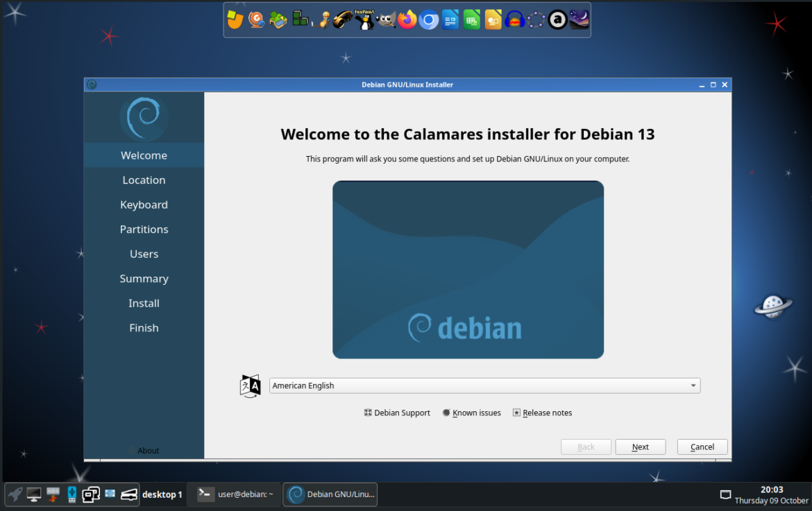Open LibreOffice Calc from the dock
The image size is (812, 511).
(472, 19)
